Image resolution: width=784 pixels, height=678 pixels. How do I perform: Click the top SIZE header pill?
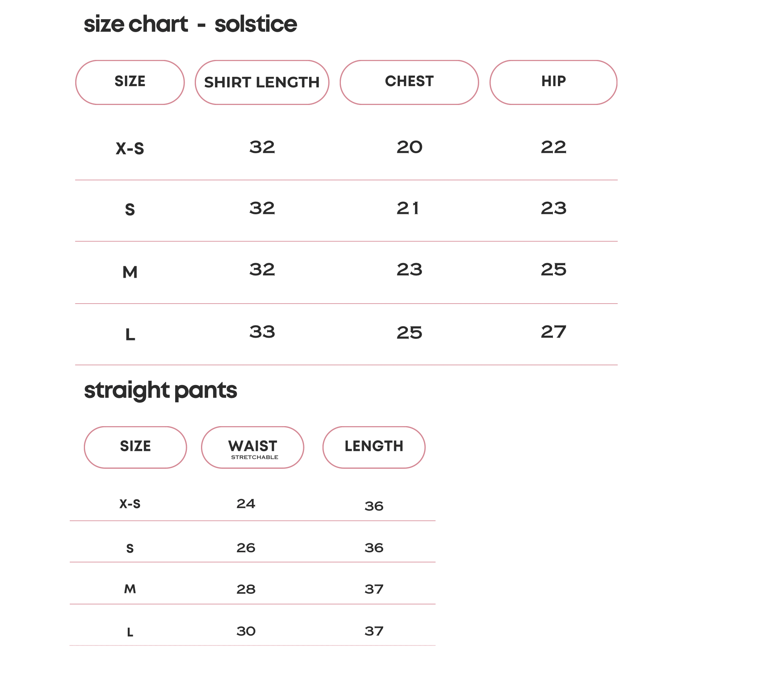(130, 83)
